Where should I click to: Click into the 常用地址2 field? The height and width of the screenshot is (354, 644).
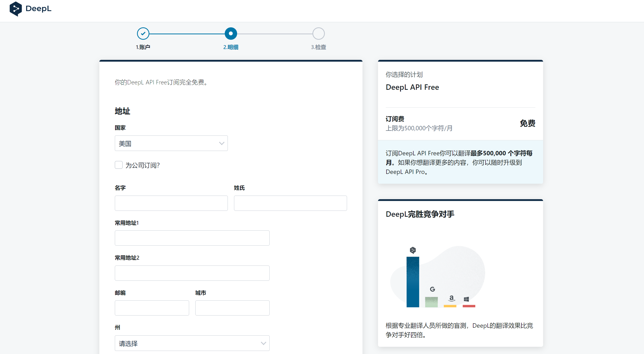192,273
